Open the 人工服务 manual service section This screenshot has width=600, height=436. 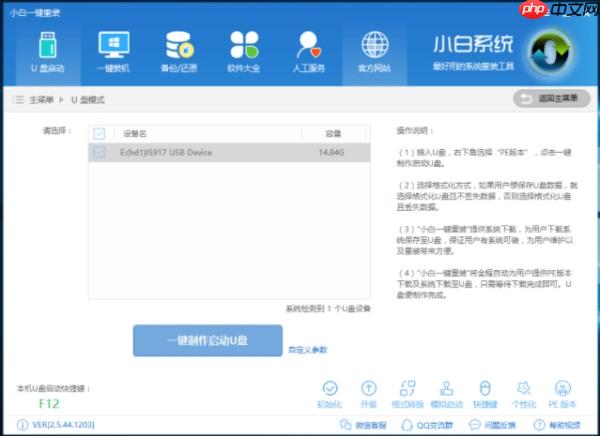[309, 52]
